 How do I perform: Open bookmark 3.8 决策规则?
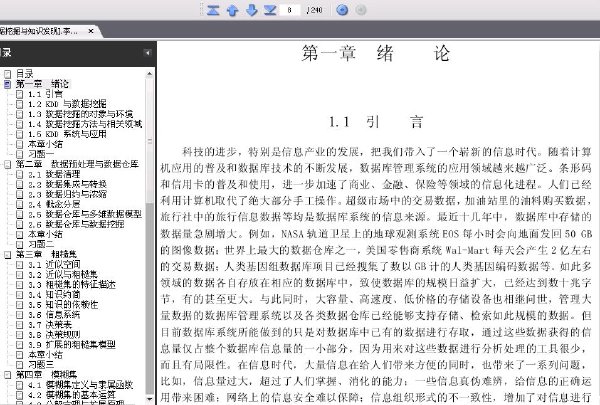click(54, 335)
